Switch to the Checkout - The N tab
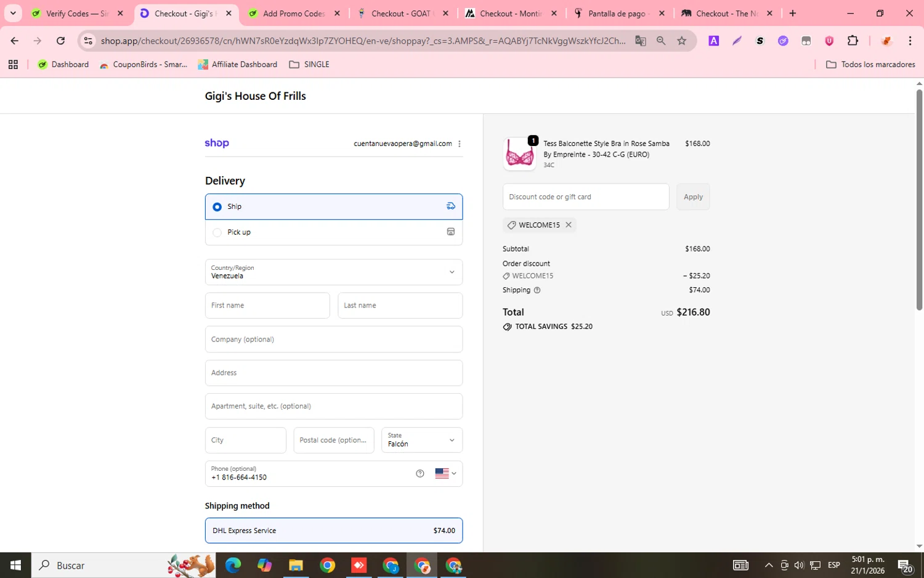924x578 pixels. tap(727, 14)
